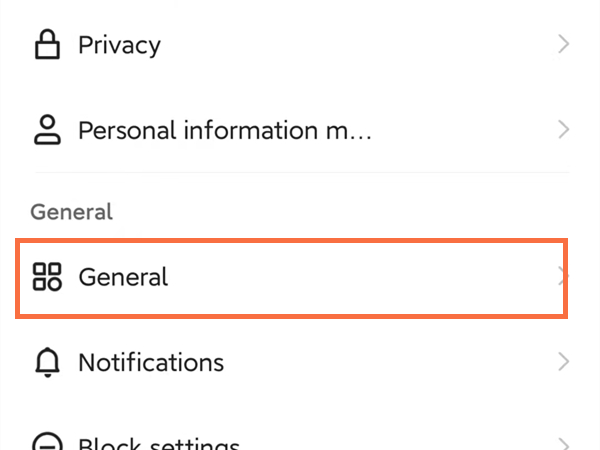Viewport: 600px width, 450px height.
Task: Click the four-squares General icon
Action: click(47, 277)
